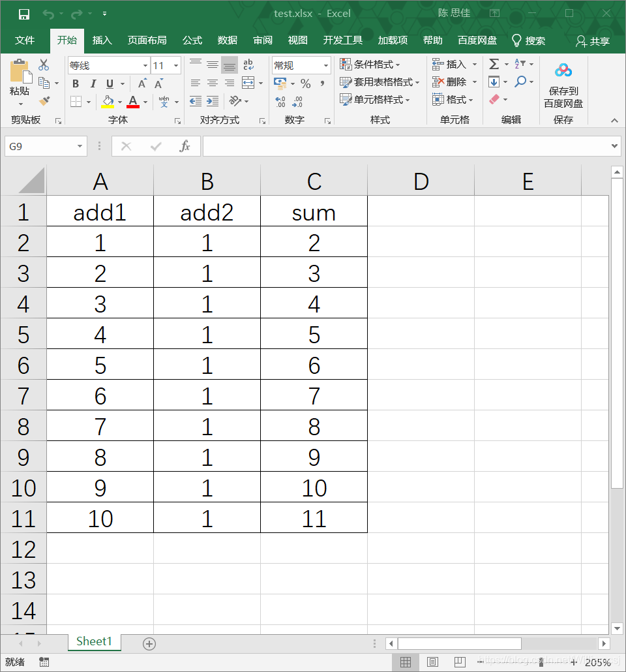Image resolution: width=626 pixels, height=672 pixels.
Task: Click the increase decimal icon
Action: (x=280, y=102)
